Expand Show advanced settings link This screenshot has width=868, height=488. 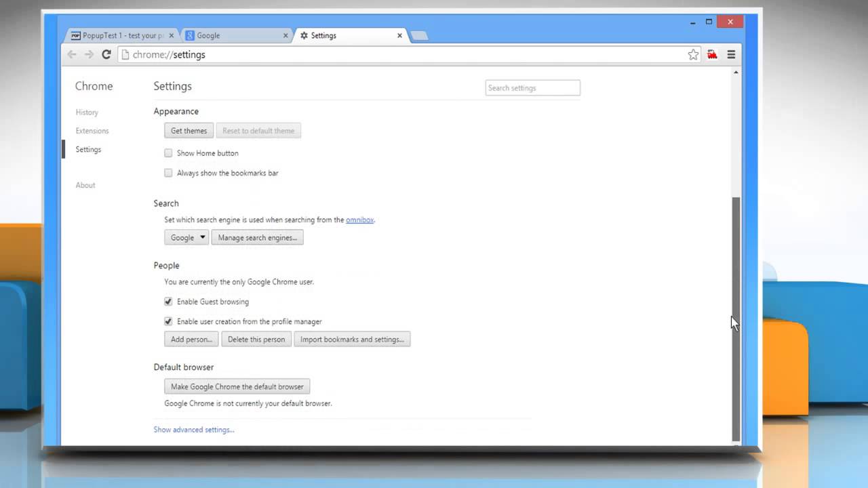click(x=194, y=430)
